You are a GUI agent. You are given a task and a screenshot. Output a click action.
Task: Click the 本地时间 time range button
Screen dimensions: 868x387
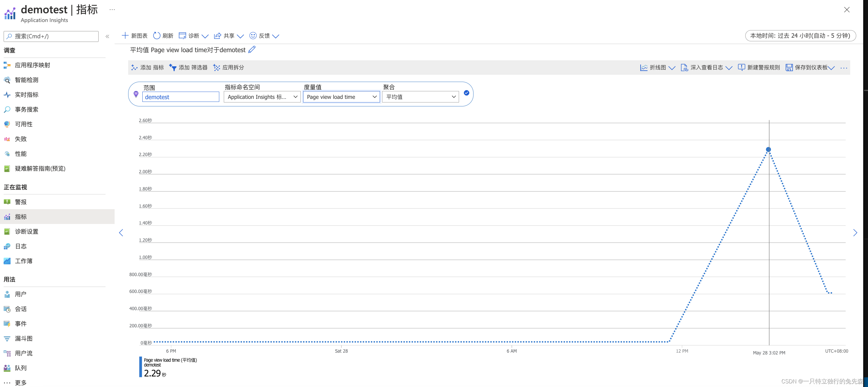800,35
